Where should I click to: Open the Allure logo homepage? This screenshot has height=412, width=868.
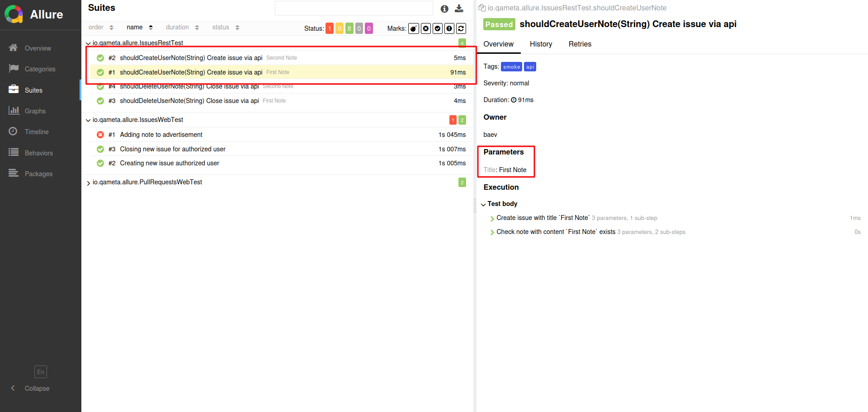point(14,14)
